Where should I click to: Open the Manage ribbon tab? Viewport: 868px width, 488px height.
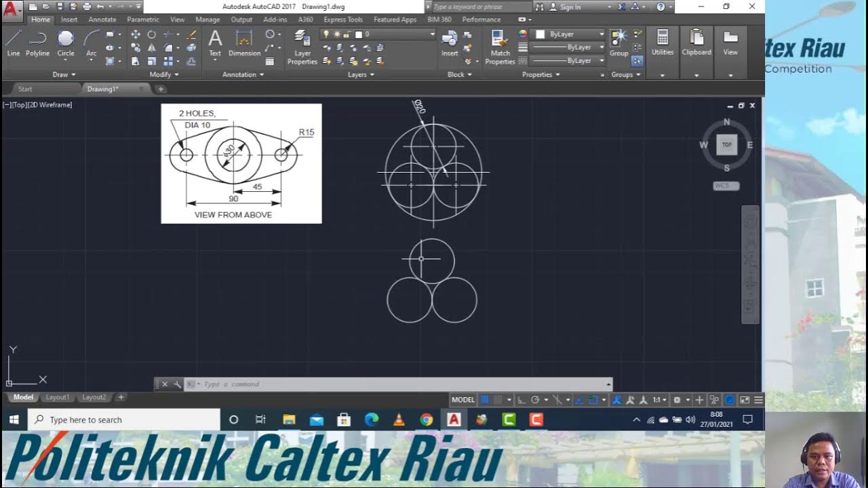[208, 20]
